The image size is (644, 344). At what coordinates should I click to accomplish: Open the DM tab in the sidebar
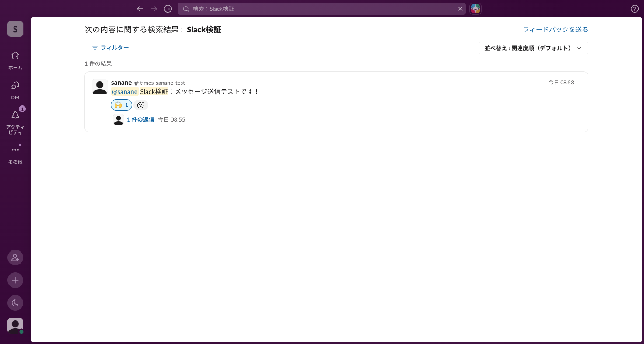tap(15, 90)
